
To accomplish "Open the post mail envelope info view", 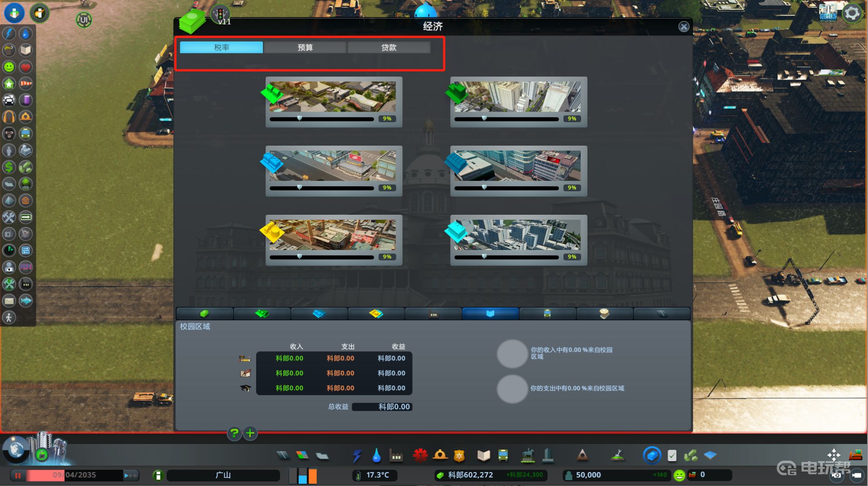I will point(9,301).
